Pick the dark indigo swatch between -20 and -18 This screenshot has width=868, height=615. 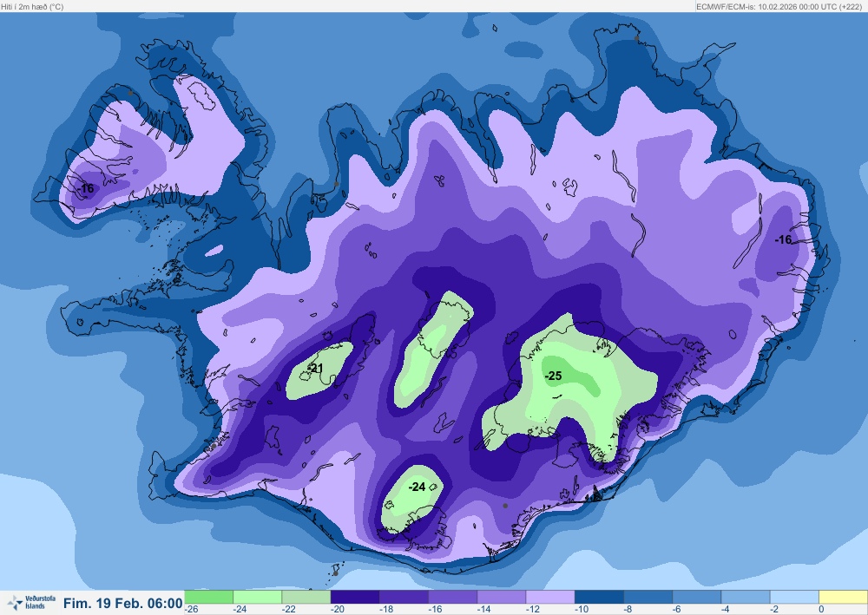pos(355,597)
